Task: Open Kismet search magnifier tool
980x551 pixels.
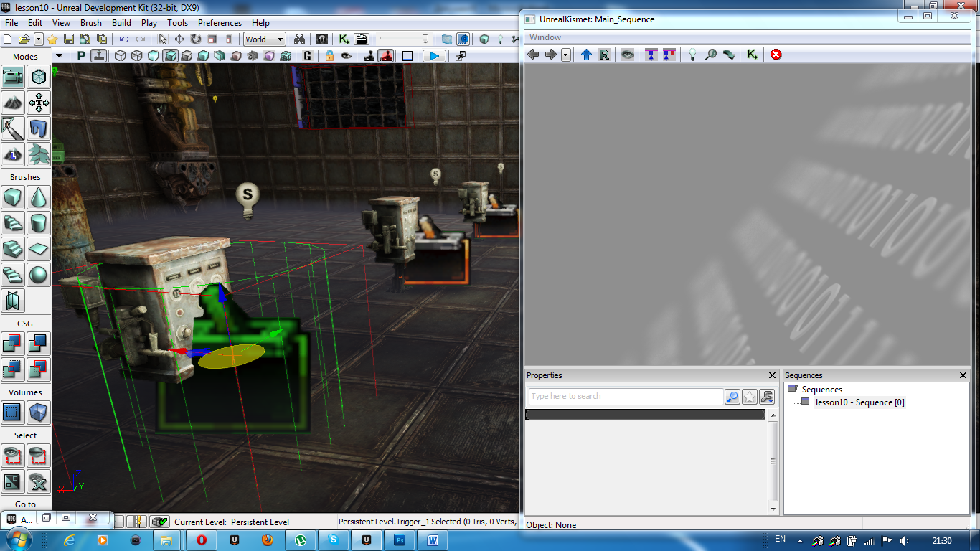Action: 710,55
